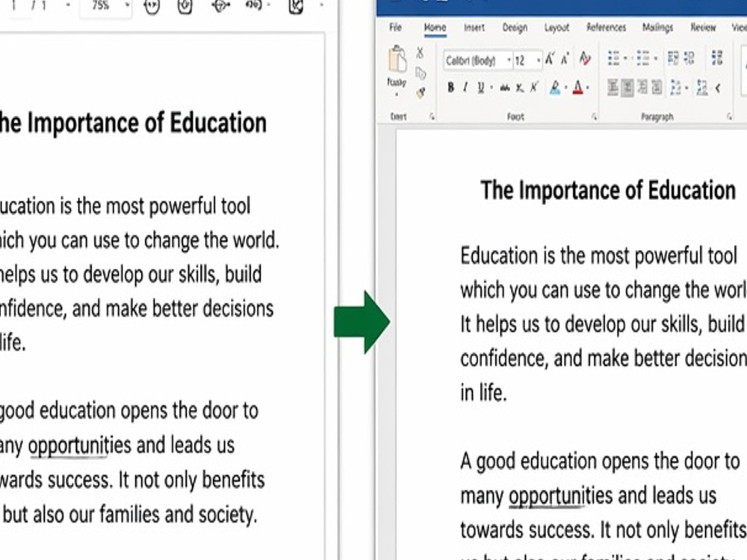Expand the bullets library dropdown arrow
The image size is (747, 560).
pos(625,58)
